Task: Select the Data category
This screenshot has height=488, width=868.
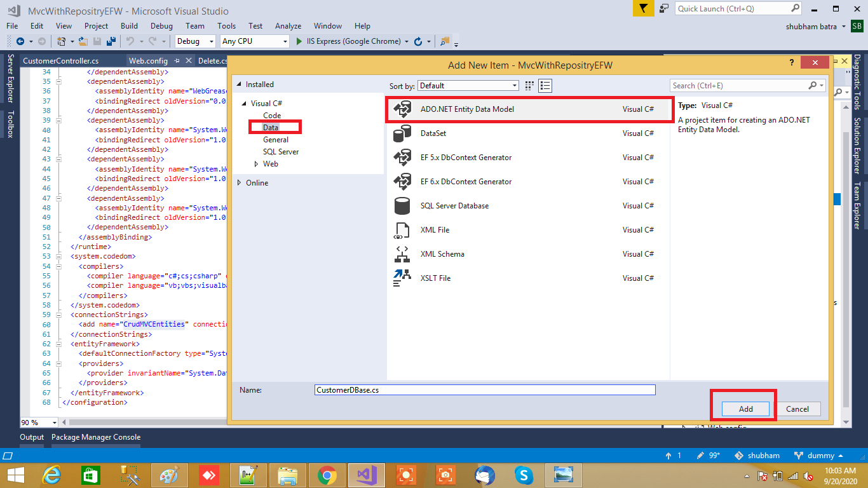Action: 271,128
